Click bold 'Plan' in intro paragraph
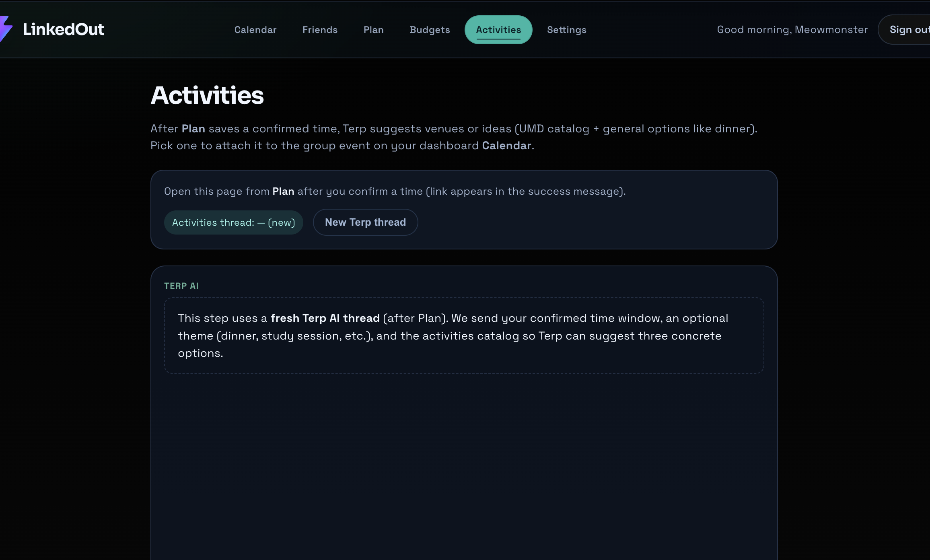The width and height of the screenshot is (930, 560). pyautogui.click(x=193, y=129)
